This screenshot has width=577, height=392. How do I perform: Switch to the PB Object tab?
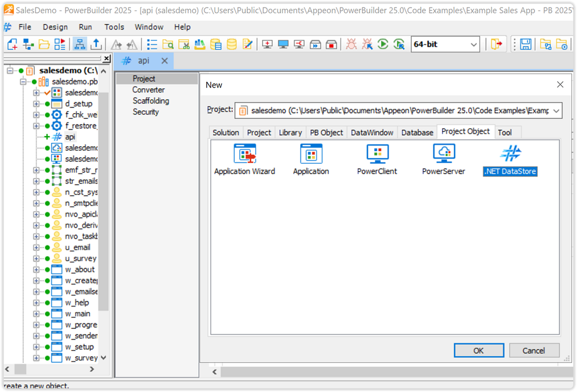[x=326, y=133]
